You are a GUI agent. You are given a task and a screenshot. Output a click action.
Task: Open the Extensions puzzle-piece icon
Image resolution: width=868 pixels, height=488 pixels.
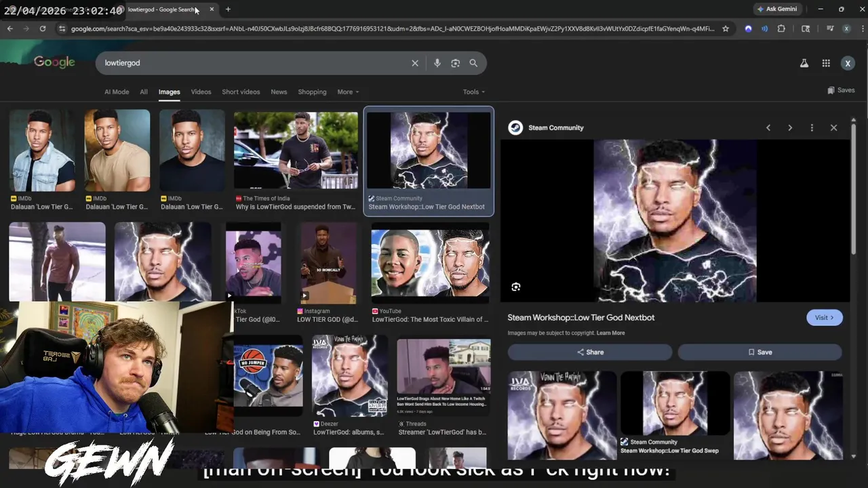point(781,28)
